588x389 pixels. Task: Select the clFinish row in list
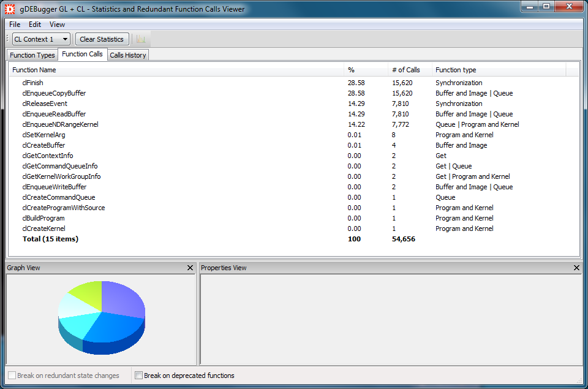[33, 83]
